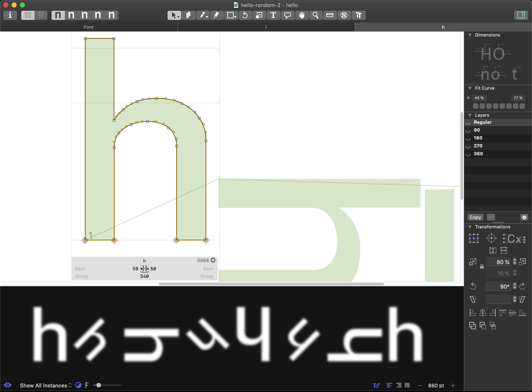The height and width of the screenshot is (392, 532).
Task: Activate the Hand tool
Action: tap(302, 15)
